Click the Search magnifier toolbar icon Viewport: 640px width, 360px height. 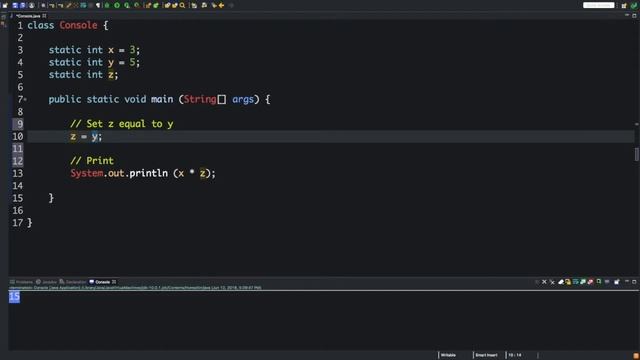point(182,5)
